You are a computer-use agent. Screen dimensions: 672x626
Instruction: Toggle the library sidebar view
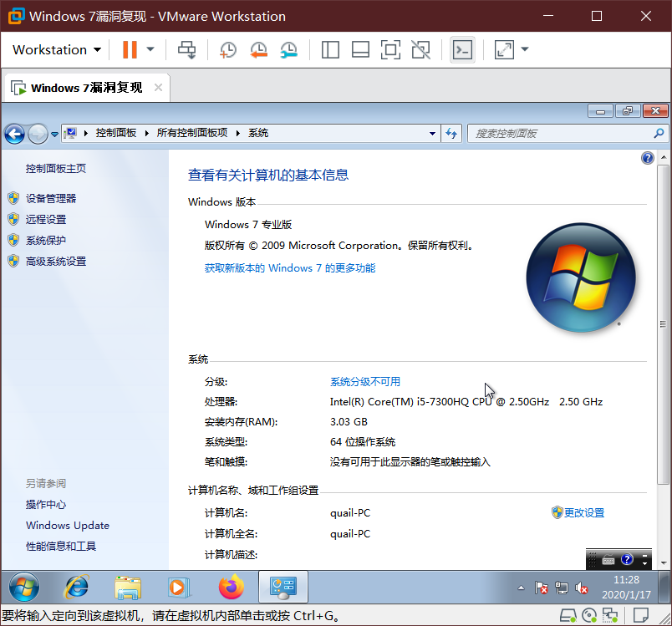[330, 49]
